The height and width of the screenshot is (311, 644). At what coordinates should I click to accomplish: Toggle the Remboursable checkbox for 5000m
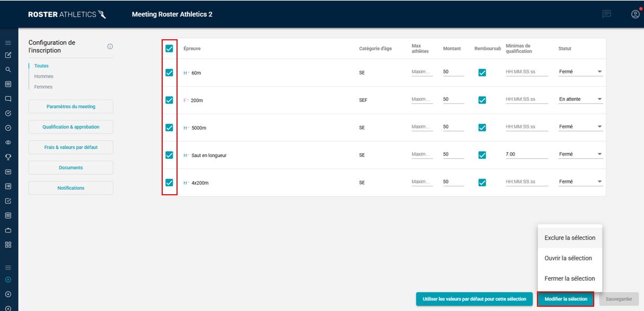click(x=482, y=127)
